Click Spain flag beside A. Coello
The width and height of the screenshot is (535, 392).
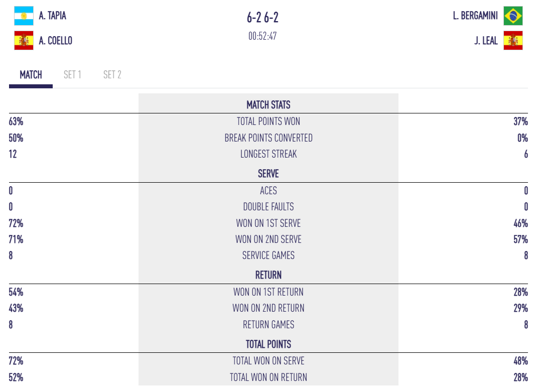(24, 41)
